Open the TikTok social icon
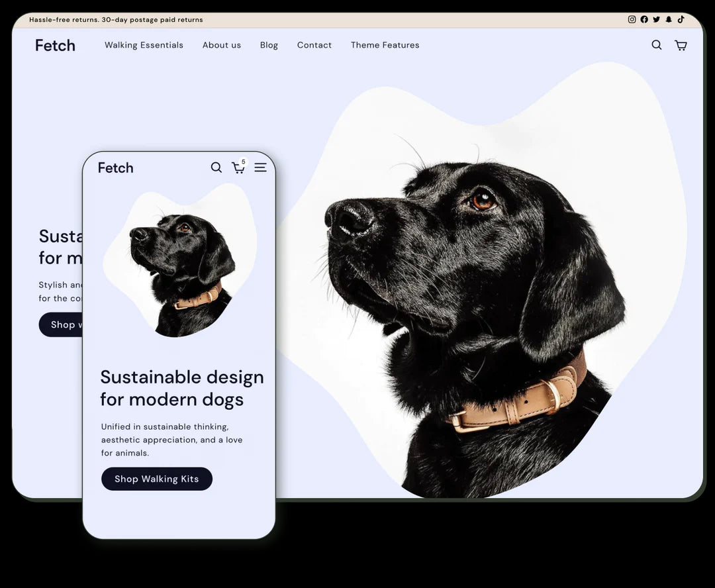 pyautogui.click(x=681, y=19)
